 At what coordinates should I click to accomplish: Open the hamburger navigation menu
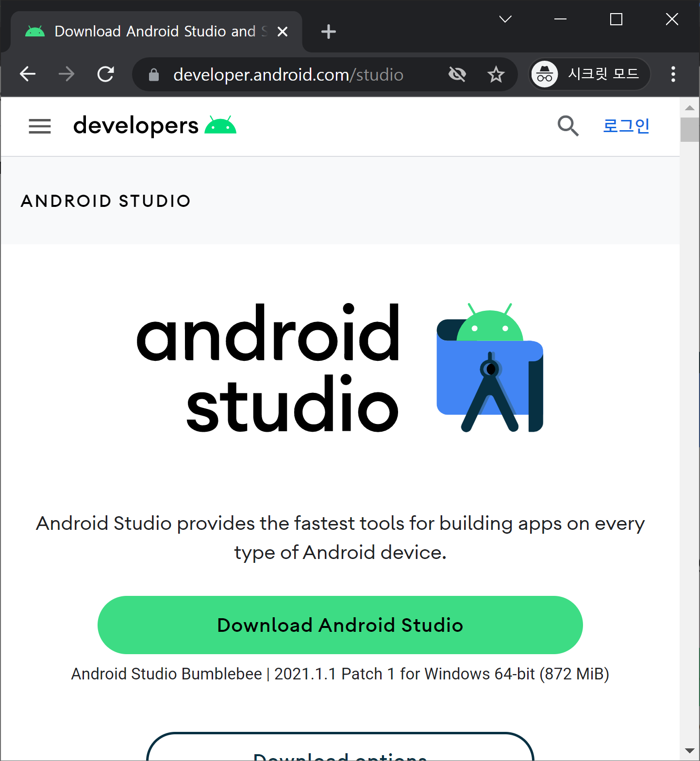pyautogui.click(x=40, y=126)
